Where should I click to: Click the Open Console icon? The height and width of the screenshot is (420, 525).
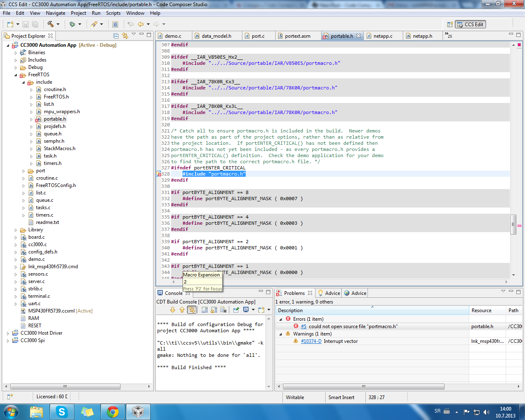(x=261, y=310)
